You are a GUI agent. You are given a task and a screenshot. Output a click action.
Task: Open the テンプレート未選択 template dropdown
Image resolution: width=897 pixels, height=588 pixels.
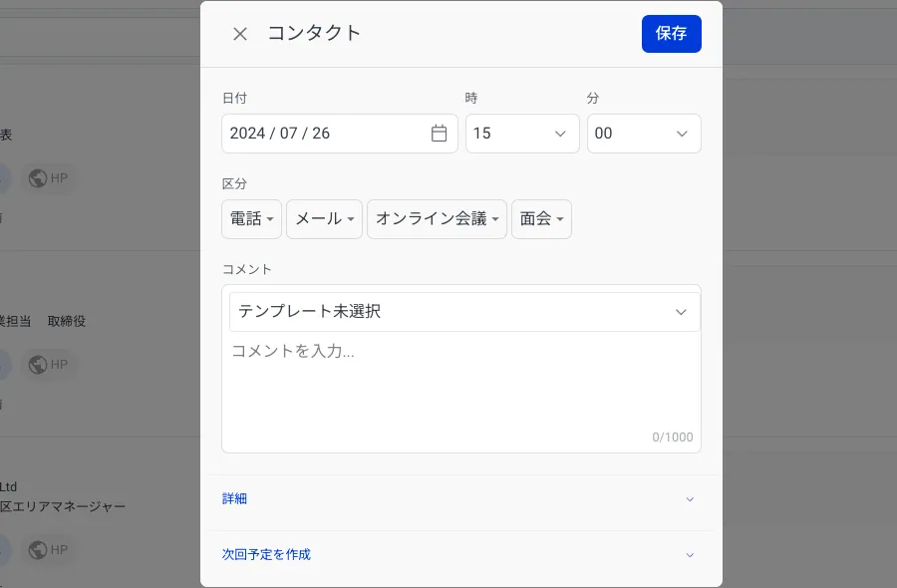tap(464, 312)
